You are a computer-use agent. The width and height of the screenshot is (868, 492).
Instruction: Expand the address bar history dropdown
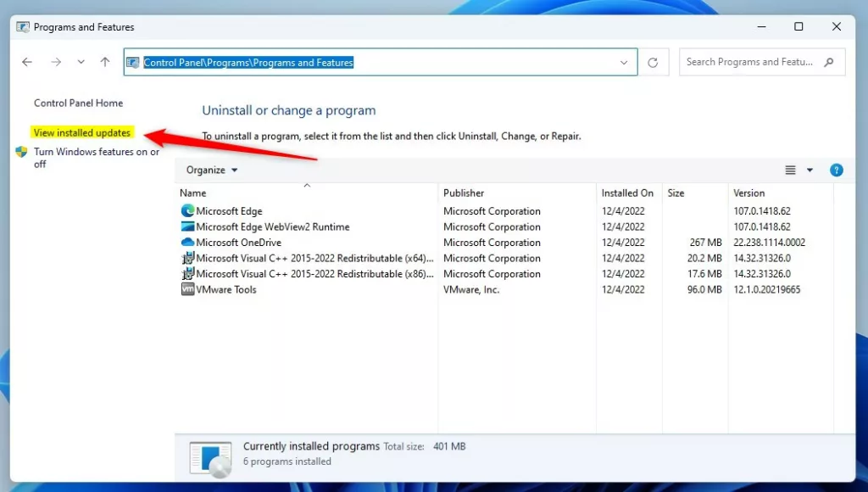click(x=624, y=63)
